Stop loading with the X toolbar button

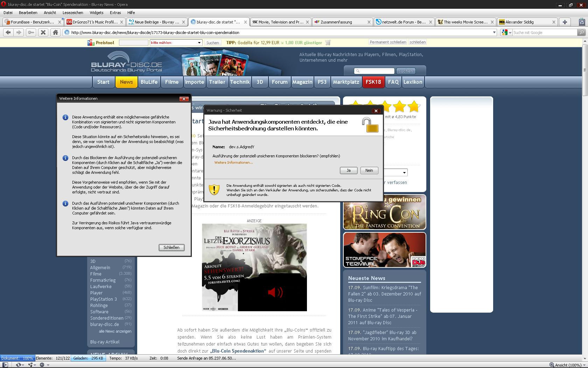pyautogui.click(x=43, y=32)
